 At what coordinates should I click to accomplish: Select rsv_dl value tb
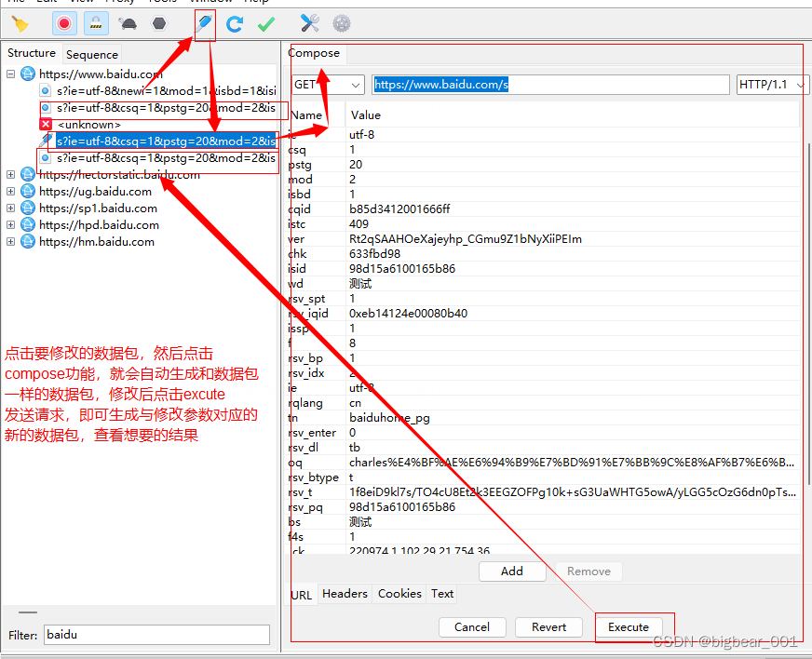tap(354, 448)
